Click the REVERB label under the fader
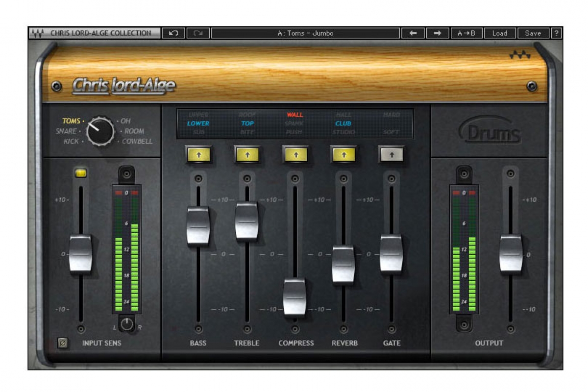Image resolution: width=588 pixels, height=392 pixels. (343, 343)
